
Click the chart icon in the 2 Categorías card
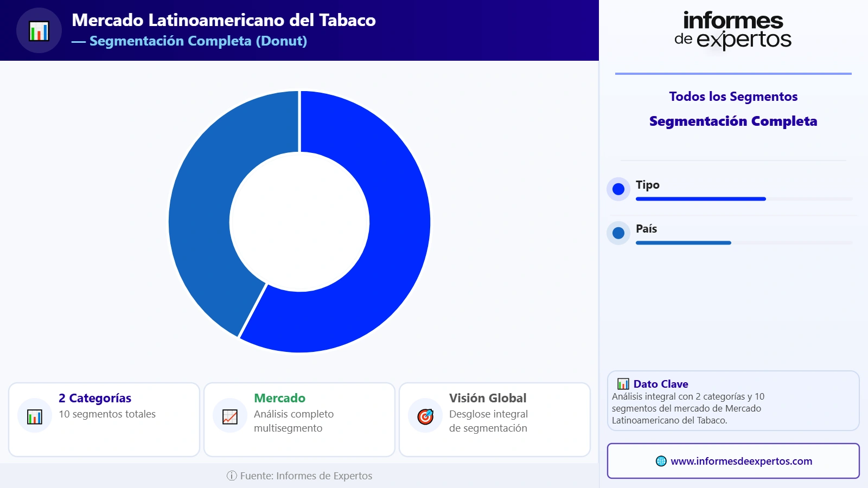(x=35, y=416)
